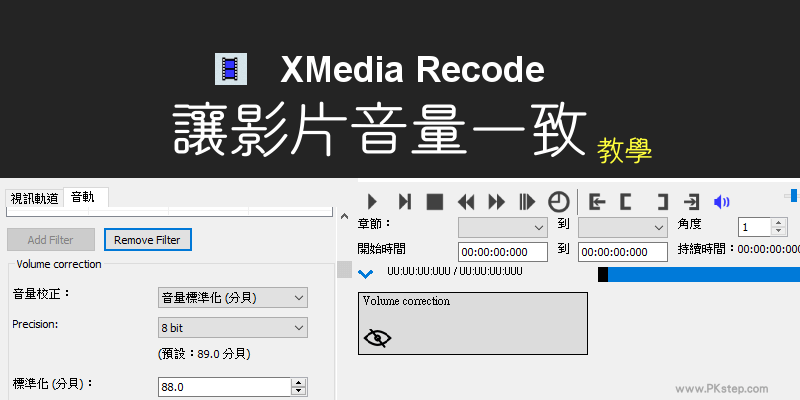Increase 角度 value with up arrow
The image size is (800, 400).
click(x=779, y=223)
